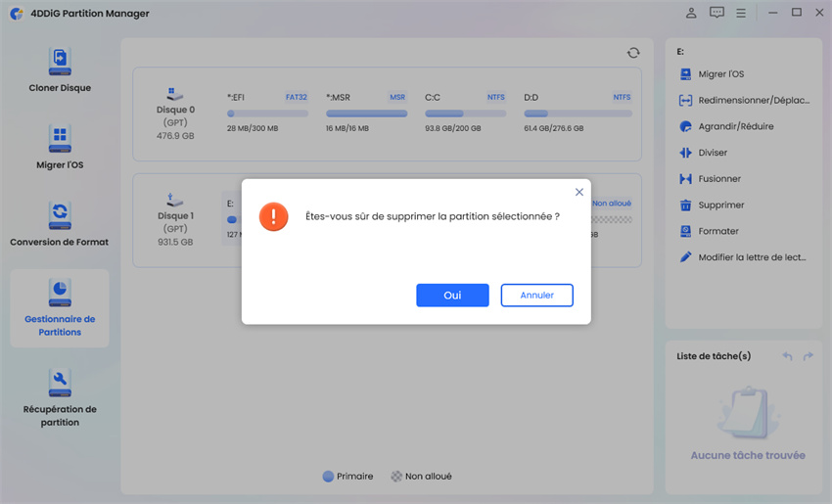This screenshot has height=504, width=832.
Task: Click the Agrandir/Réduire icon
Action: [x=685, y=126]
